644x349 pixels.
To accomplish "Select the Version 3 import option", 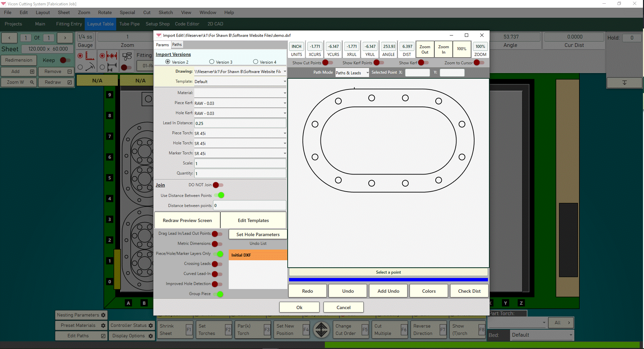I will (212, 62).
